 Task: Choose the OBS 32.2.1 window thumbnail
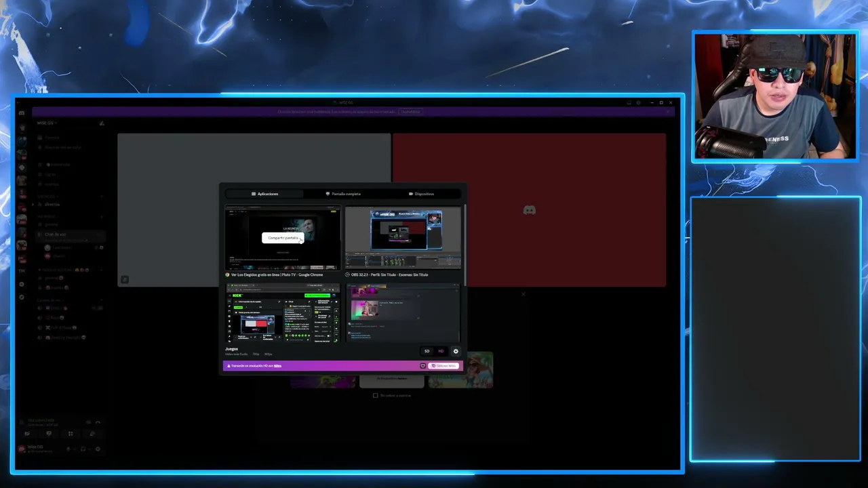403,239
